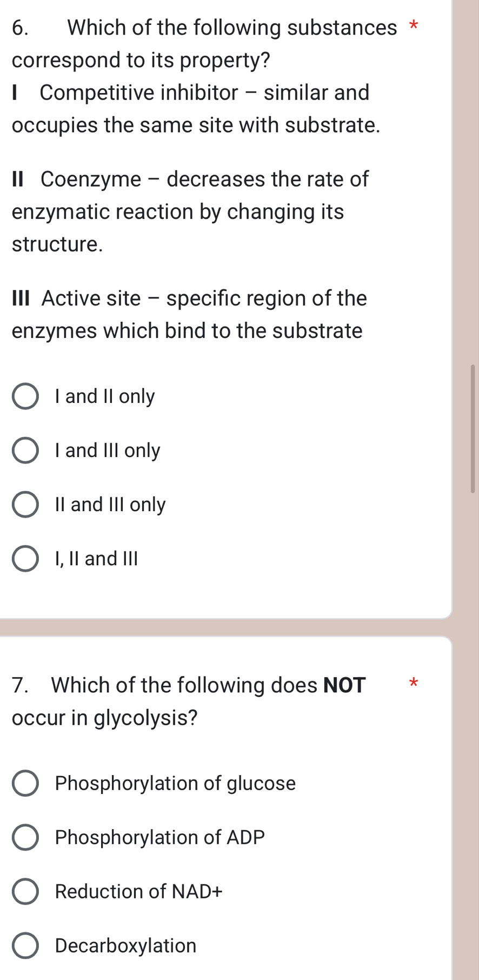Click the red asterisk on question 7

(413, 685)
